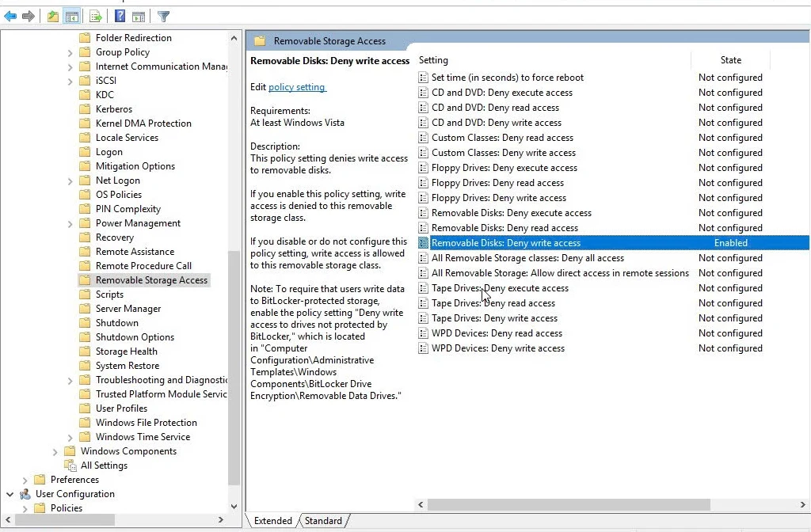Select the Folder Redirection folder

coord(133,38)
